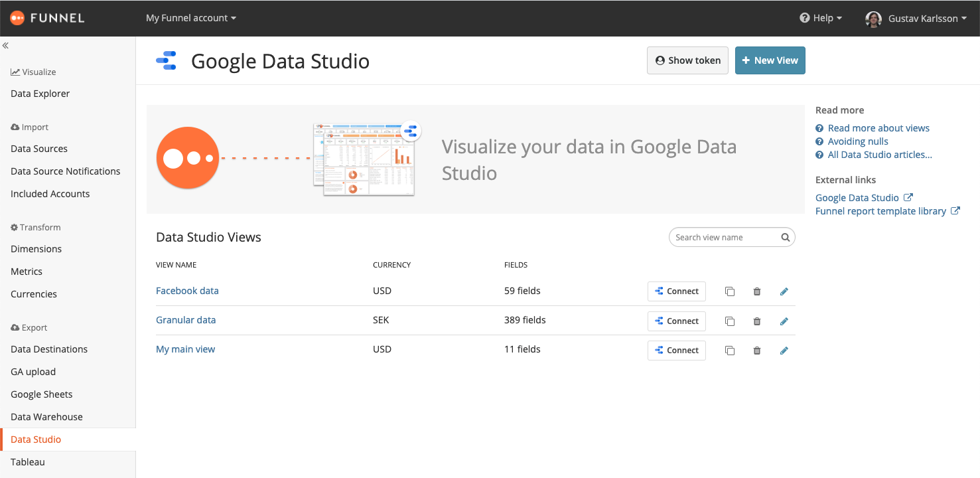Screen dimensions: 980x478
Task: Open the Granular data view link
Action: 186,320
